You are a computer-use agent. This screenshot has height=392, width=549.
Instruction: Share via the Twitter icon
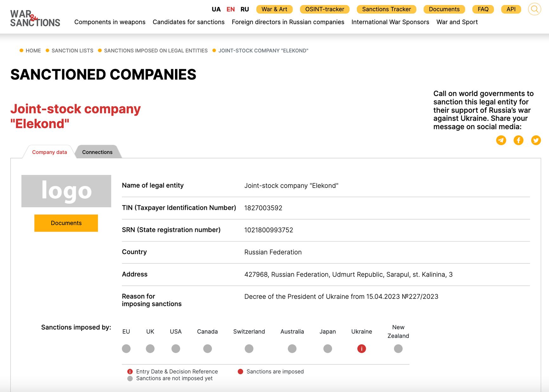(x=536, y=140)
